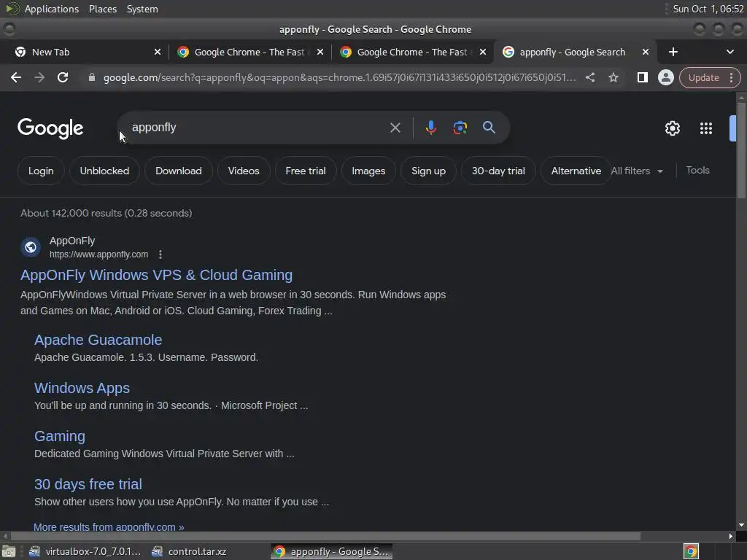The width and height of the screenshot is (747, 560).
Task: Select the Alternative filter chip
Action: coord(576,171)
